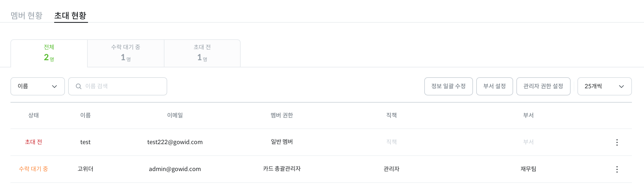Click the 멤버 권한 column header
The height and width of the screenshot is (187, 644).
282,115
